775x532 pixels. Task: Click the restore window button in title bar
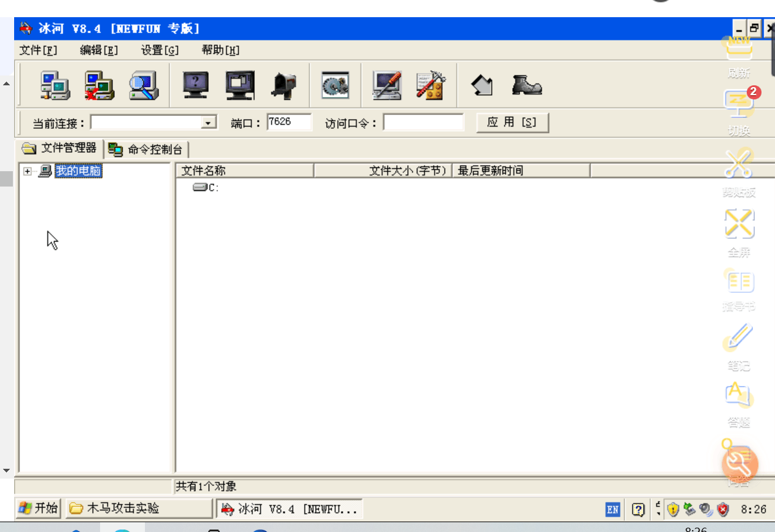754,28
